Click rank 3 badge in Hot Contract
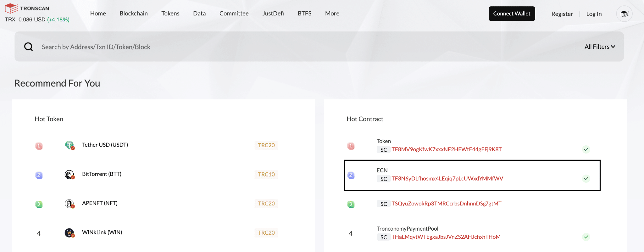 coord(351,204)
